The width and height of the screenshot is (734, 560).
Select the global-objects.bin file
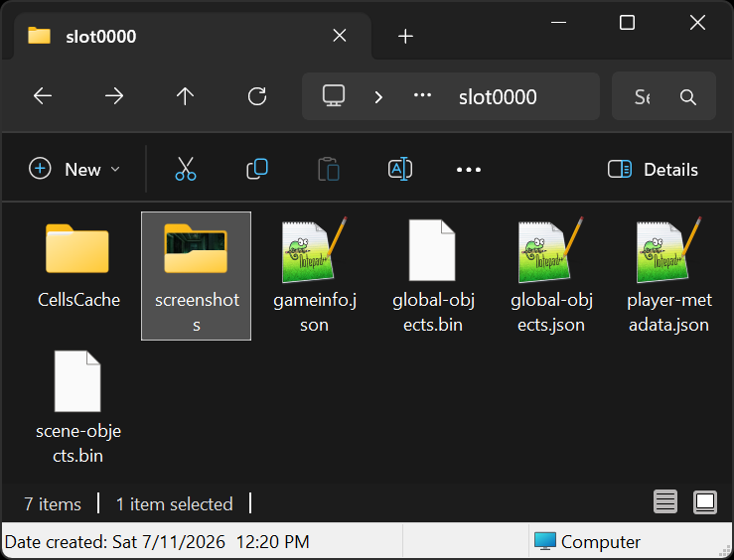[432, 276]
